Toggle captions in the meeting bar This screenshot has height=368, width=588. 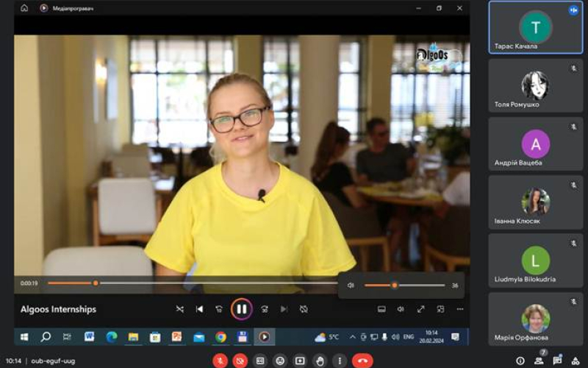coord(260,361)
